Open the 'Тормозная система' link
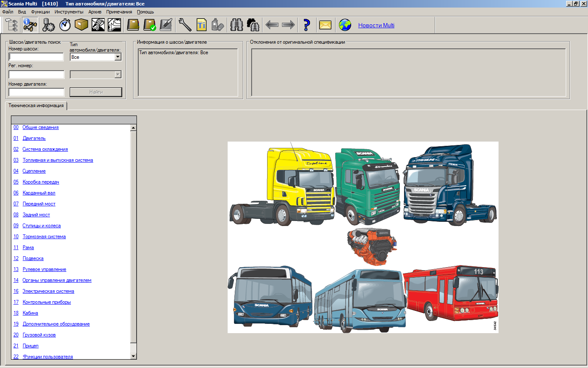 point(44,237)
